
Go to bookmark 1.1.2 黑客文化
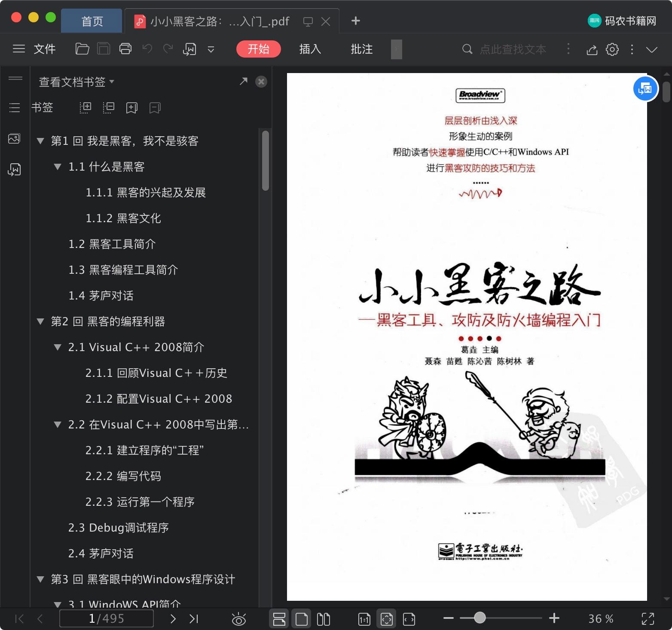click(123, 218)
